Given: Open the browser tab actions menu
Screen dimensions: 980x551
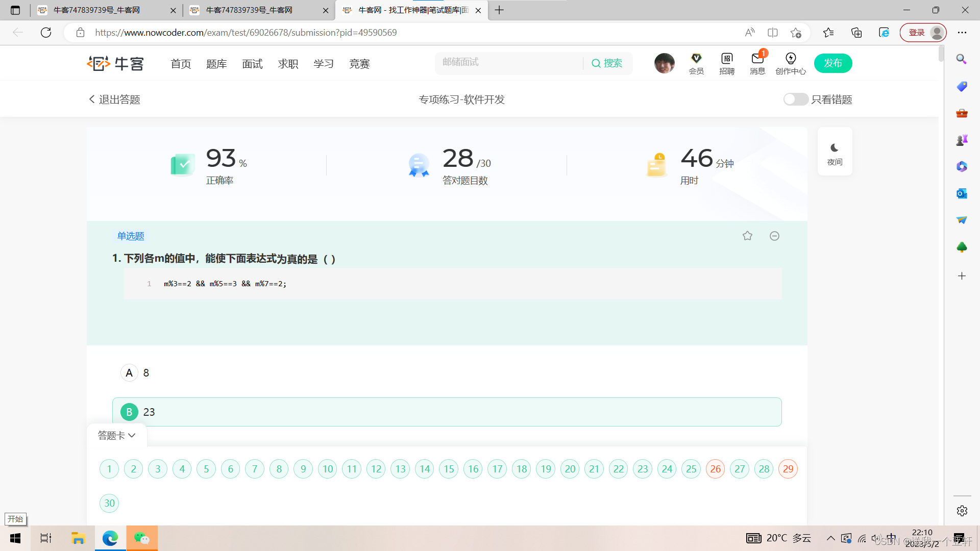Looking at the screenshot, I should [15, 10].
